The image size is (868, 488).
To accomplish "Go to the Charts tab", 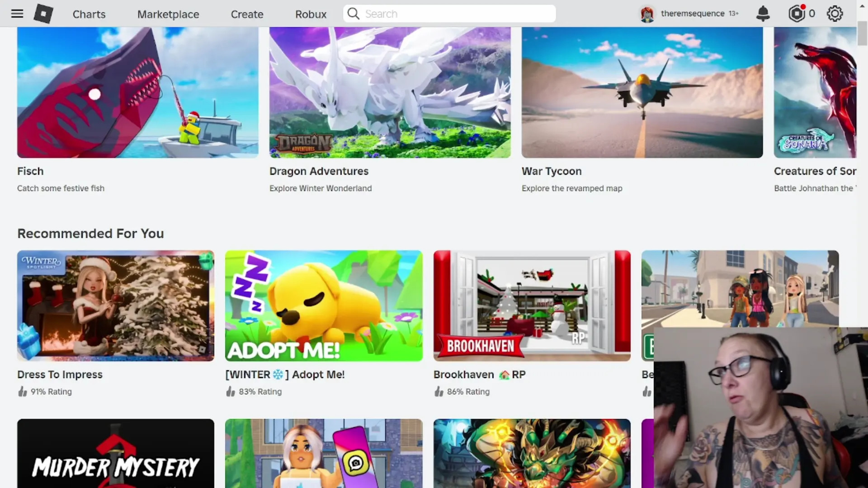I will 89,14.
